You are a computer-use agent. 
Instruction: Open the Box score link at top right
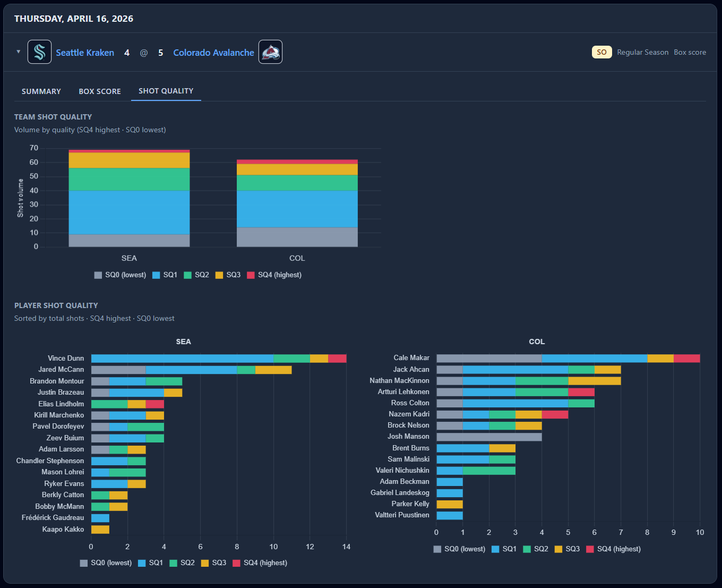point(690,52)
